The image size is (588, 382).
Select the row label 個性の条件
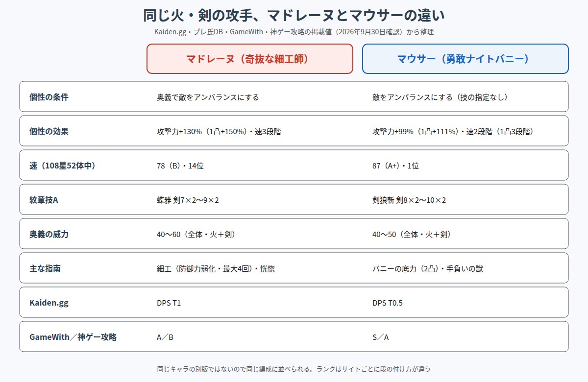[x=49, y=97]
